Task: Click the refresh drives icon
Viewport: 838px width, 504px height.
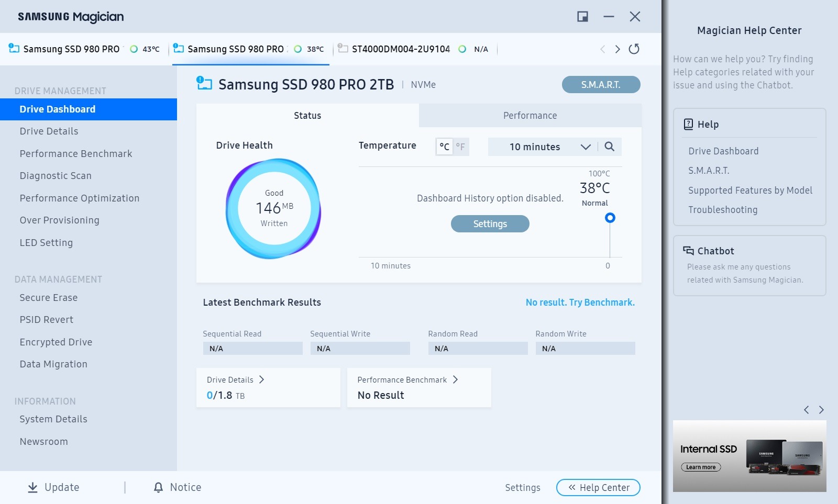Action: pos(634,49)
